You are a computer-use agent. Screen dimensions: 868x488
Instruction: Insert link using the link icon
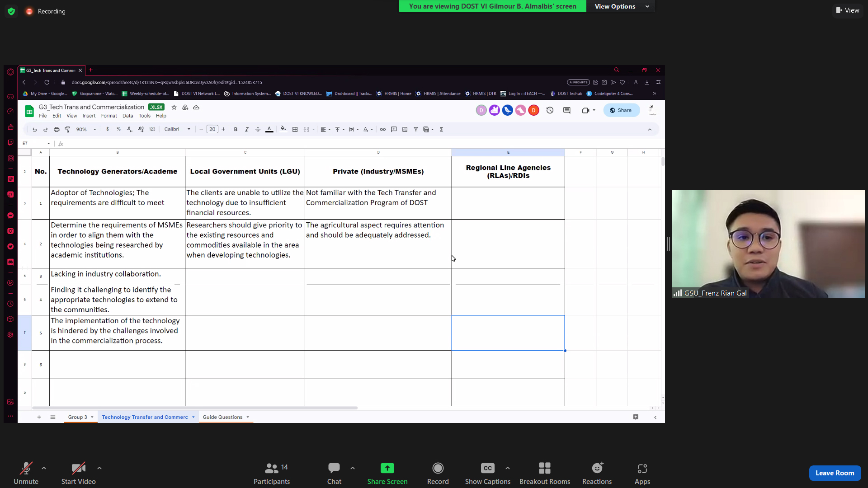coord(383,129)
